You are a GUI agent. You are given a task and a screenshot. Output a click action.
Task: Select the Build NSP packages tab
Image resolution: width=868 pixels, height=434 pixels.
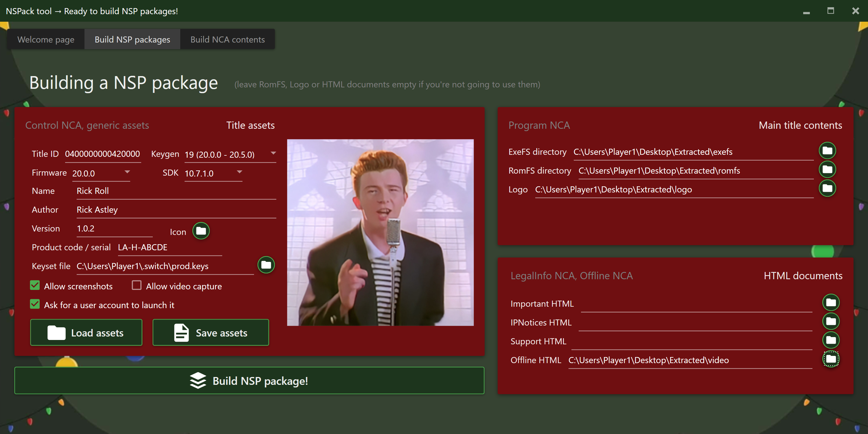point(133,39)
